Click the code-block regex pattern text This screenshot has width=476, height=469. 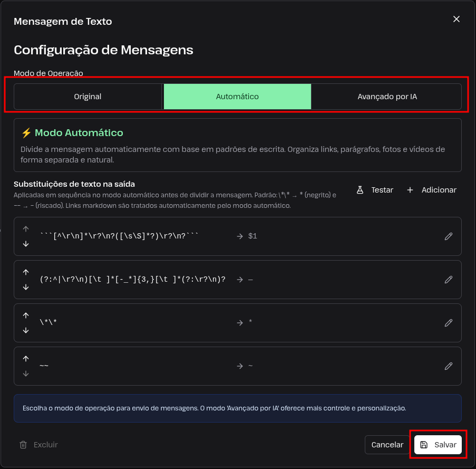[119, 236]
